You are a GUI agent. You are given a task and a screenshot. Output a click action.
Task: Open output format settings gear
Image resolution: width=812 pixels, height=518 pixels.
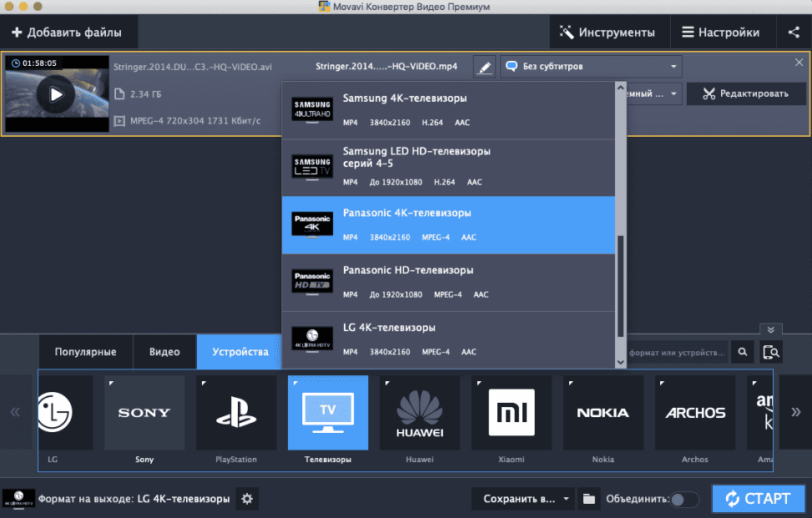(246, 499)
